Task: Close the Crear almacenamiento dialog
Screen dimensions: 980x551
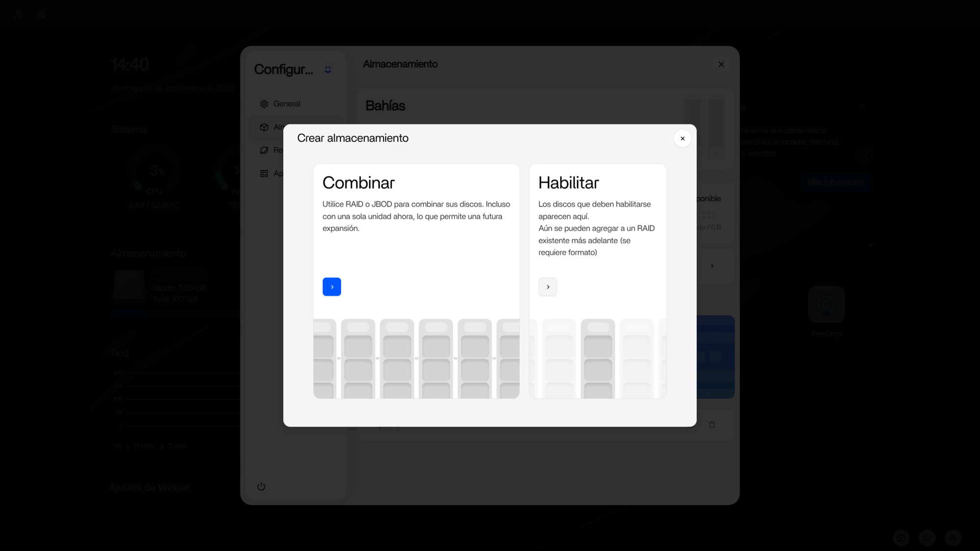Action: [682, 139]
